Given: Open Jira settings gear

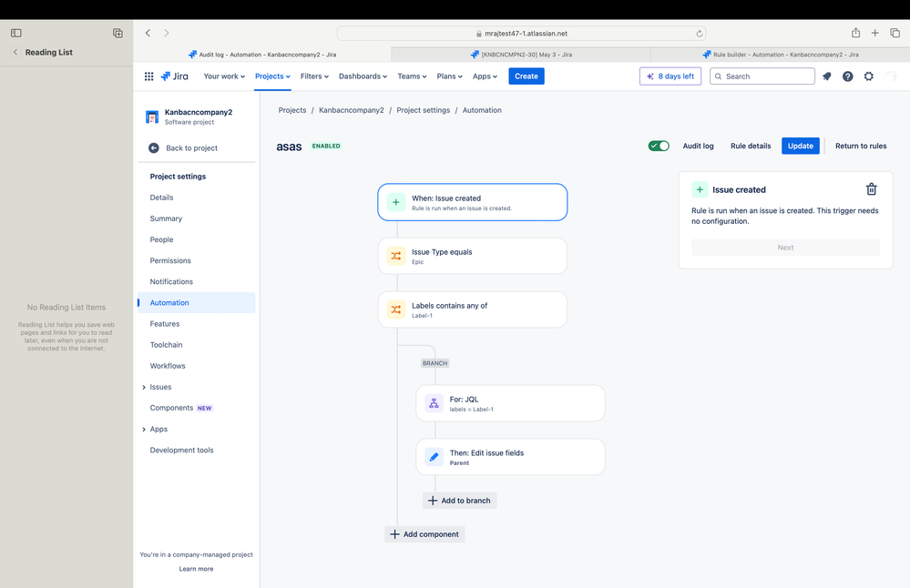Looking at the screenshot, I should click(868, 76).
